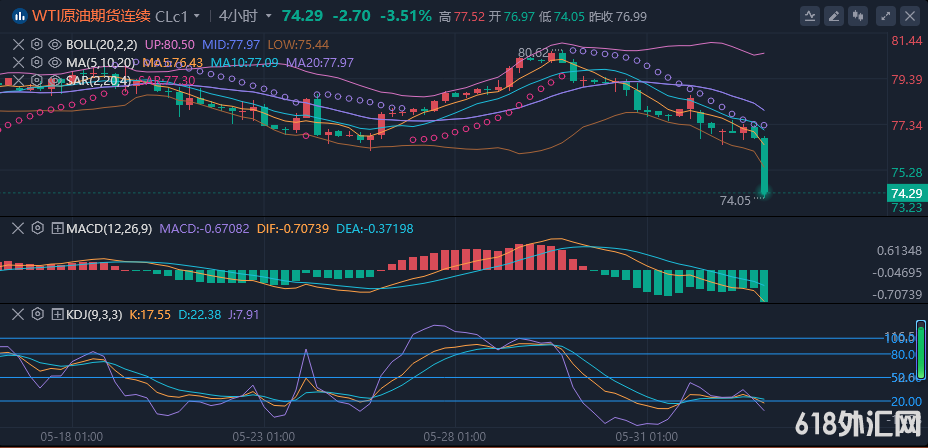This screenshot has width=928, height=448.
Task: Toggle BOLL indicator visibility eye
Action: click(55, 45)
